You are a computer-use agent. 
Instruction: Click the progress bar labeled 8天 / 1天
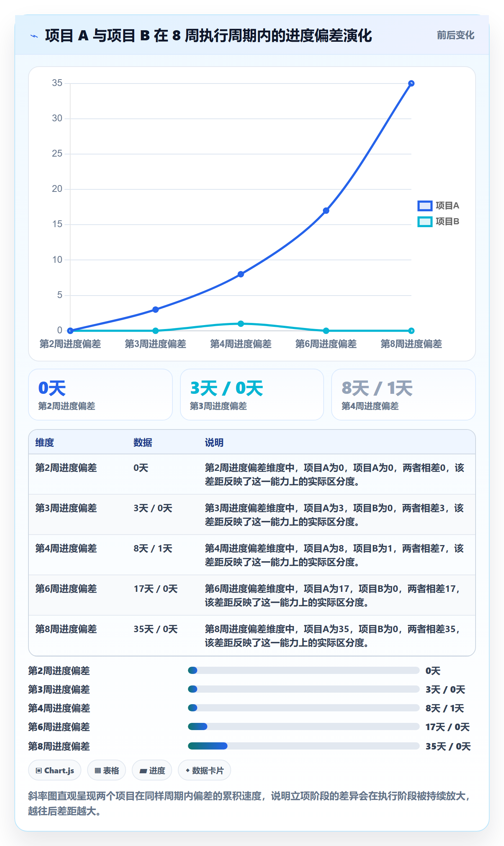303,708
